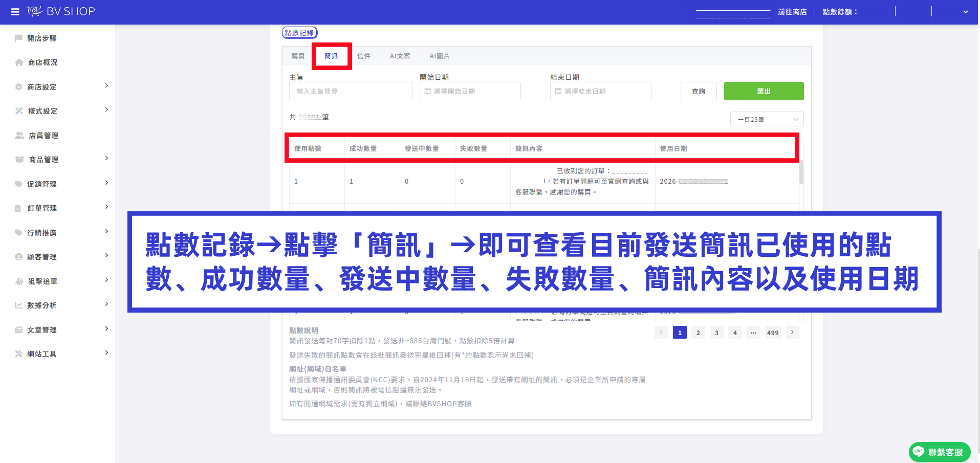Click the 樣式設定 wand icon
Viewport: 980px width, 463px height.
(19, 111)
